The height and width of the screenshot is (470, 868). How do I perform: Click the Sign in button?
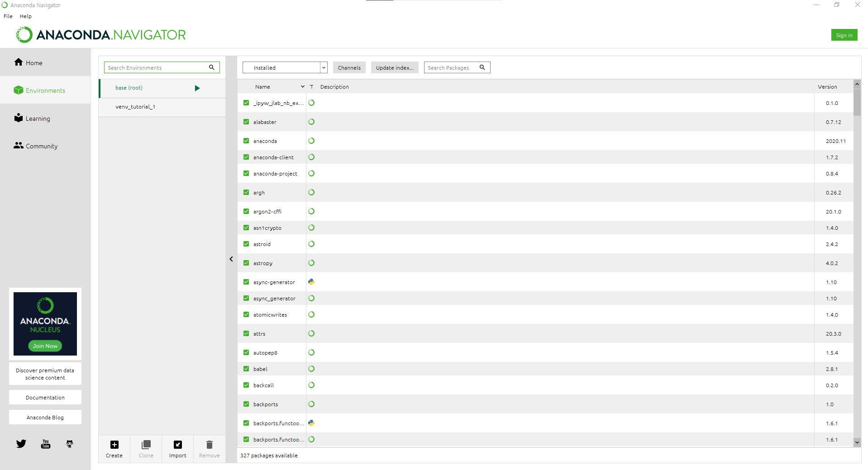pos(844,35)
